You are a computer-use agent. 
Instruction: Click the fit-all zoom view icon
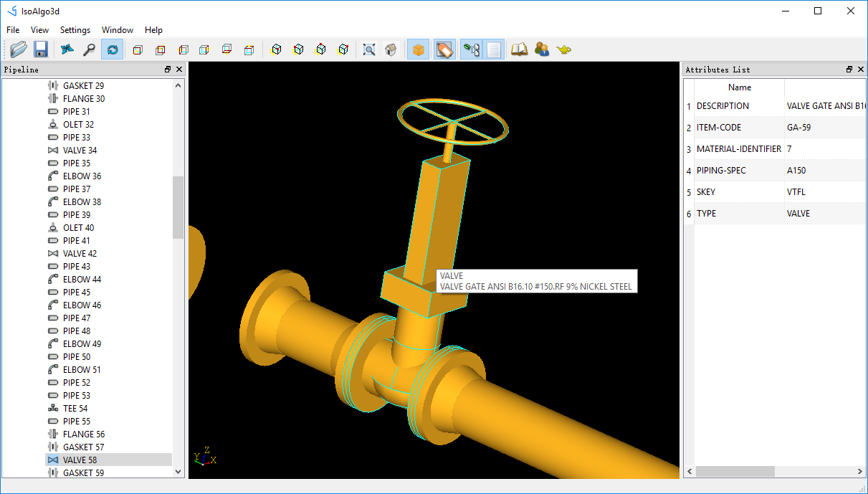(x=368, y=49)
